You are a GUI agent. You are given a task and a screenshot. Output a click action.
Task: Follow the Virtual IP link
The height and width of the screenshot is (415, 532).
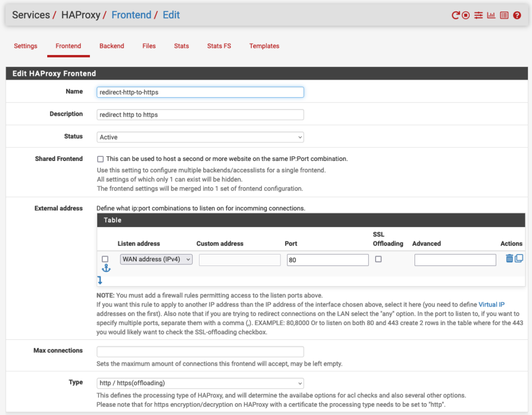click(x=491, y=305)
